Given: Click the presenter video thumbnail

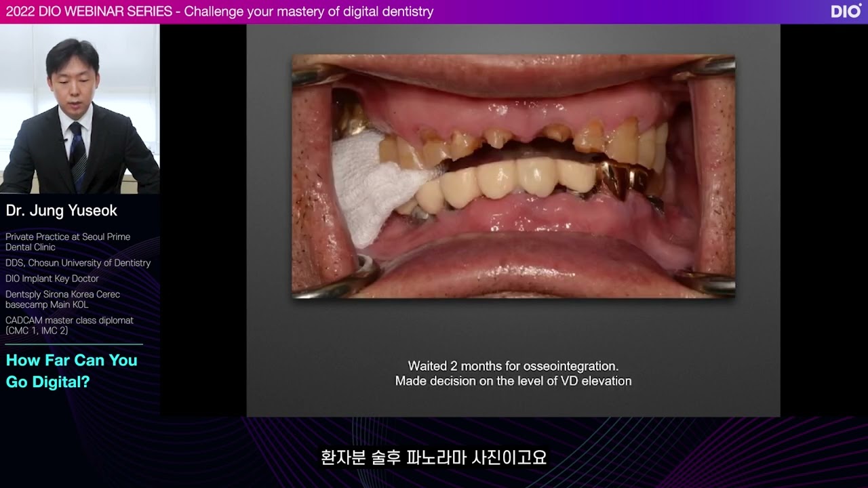Looking at the screenshot, I should pyautogui.click(x=80, y=109).
